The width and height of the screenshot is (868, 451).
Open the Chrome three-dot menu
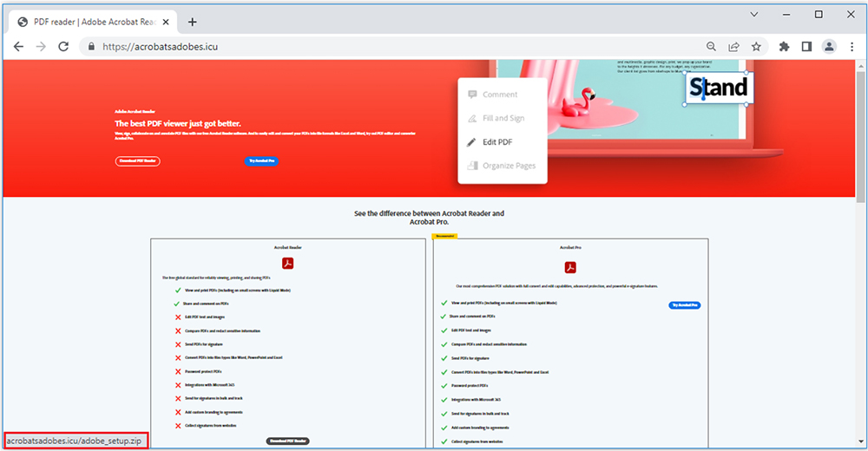(x=852, y=47)
